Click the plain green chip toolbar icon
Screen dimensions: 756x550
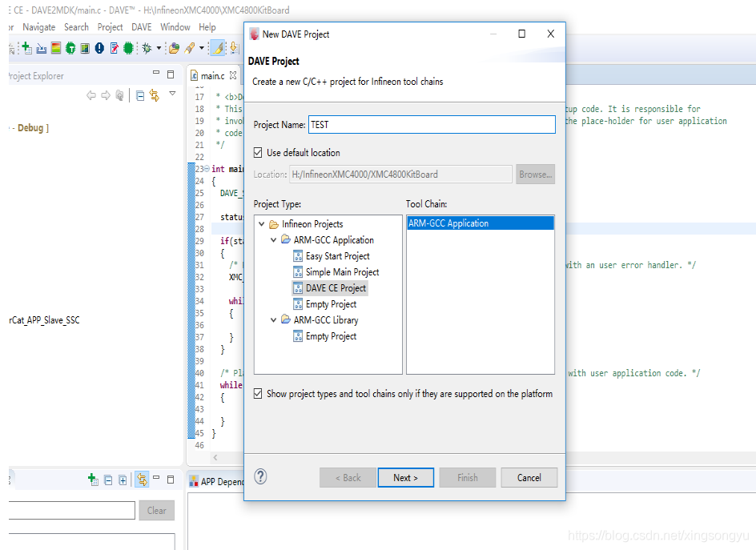pyautogui.click(x=128, y=48)
